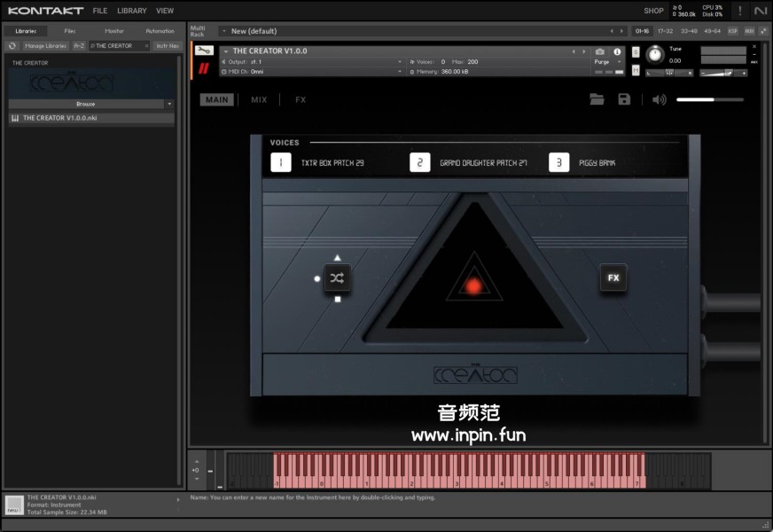The height and width of the screenshot is (532, 773).
Task: Remove instrument with the X icon
Action: (753, 47)
